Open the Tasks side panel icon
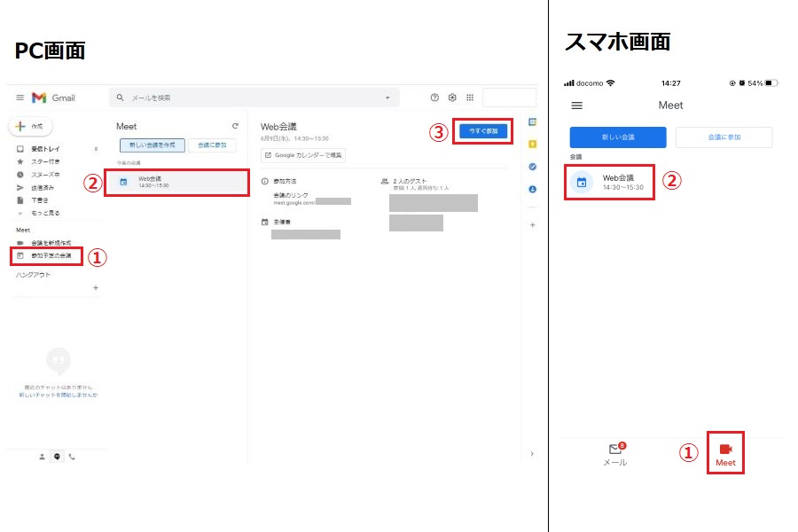Image resolution: width=798 pixels, height=532 pixels. (x=532, y=167)
